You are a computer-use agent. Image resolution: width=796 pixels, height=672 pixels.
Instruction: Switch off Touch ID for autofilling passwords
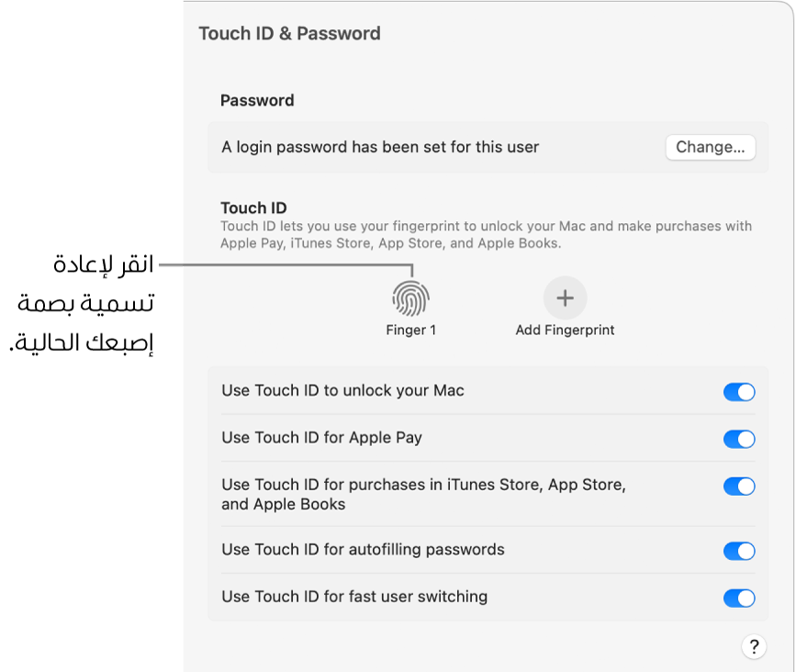739,551
